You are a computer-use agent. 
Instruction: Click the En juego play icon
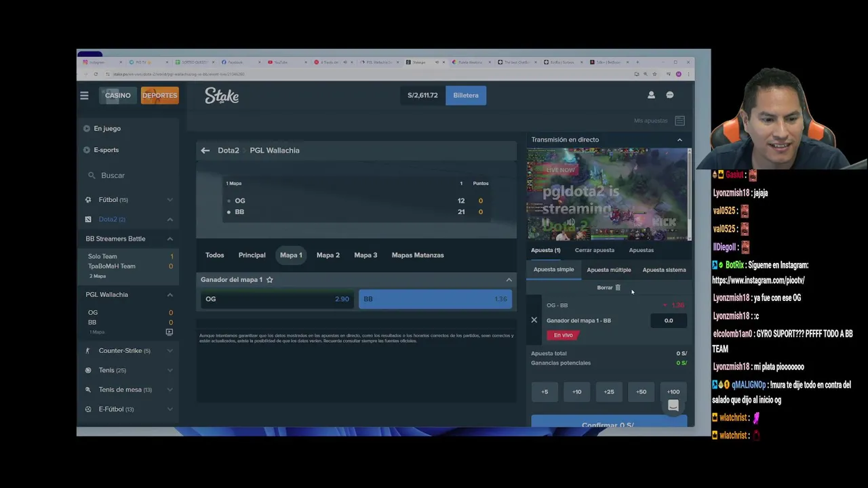pyautogui.click(x=87, y=129)
